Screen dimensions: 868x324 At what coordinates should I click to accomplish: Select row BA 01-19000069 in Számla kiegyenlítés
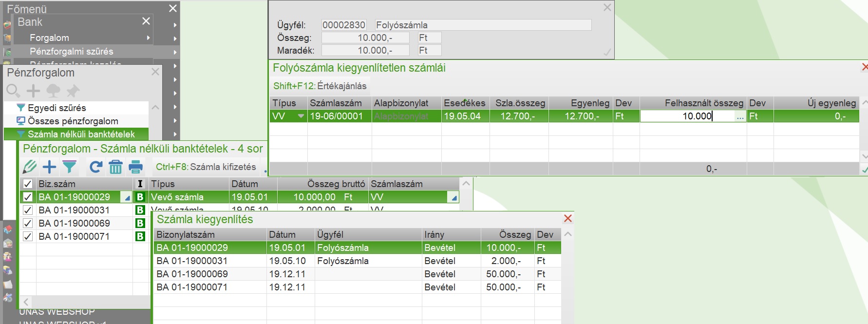click(x=357, y=274)
